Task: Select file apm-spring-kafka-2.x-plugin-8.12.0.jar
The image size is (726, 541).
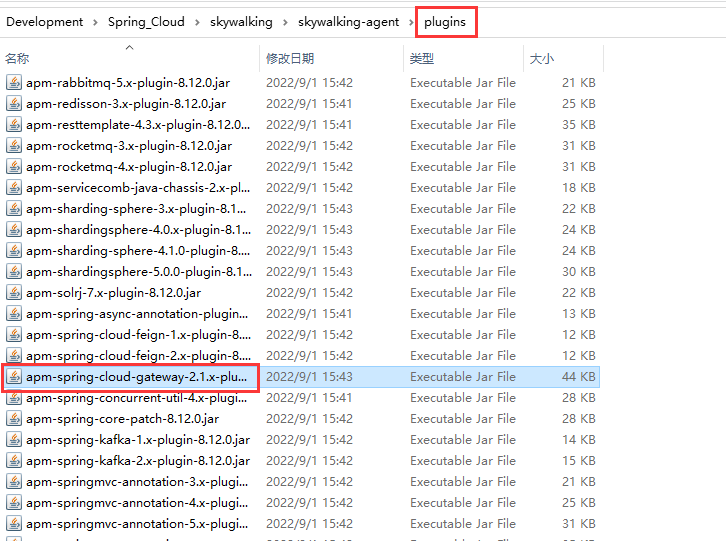Action: [138, 460]
